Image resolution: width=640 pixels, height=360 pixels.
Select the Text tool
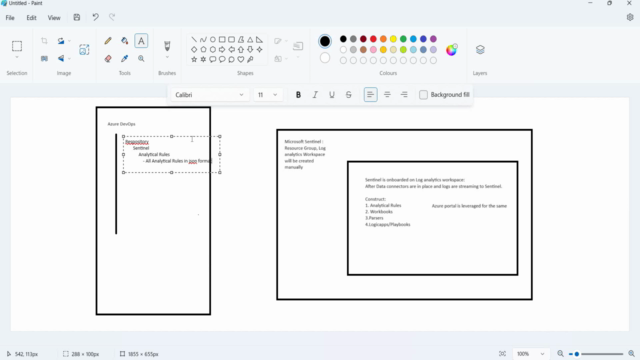pos(141,41)
